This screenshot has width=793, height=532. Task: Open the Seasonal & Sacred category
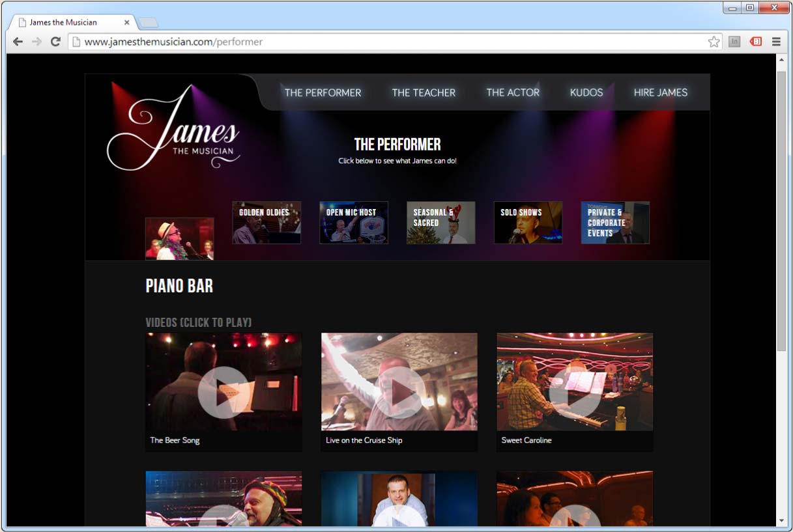[x=441, y=223]
